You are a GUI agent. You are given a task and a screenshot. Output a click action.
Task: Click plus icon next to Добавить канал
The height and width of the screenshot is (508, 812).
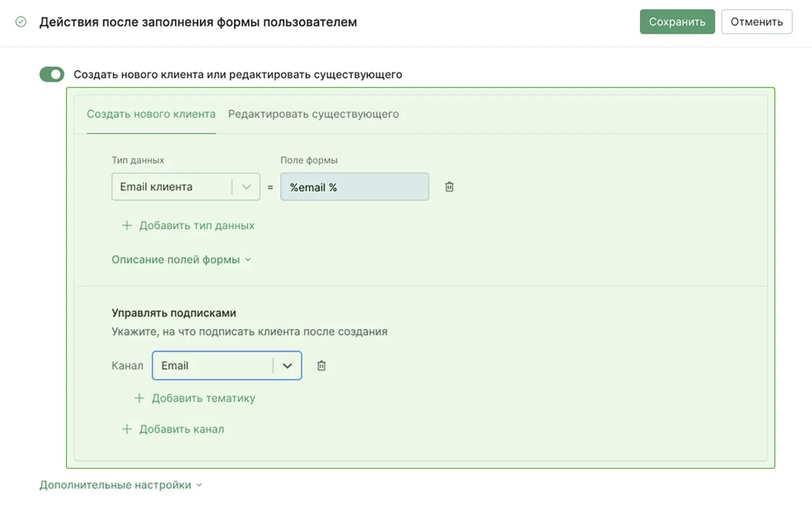pos(127,429)
